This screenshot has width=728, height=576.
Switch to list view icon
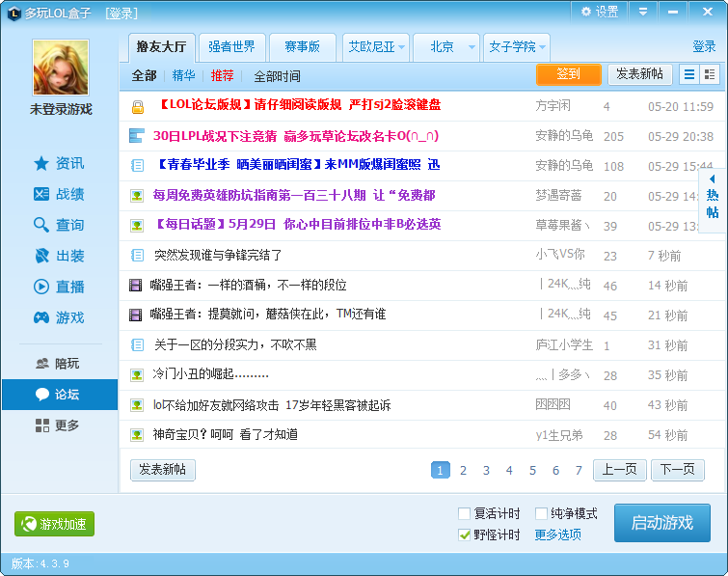pyautogui.click(x=689, y=74)
